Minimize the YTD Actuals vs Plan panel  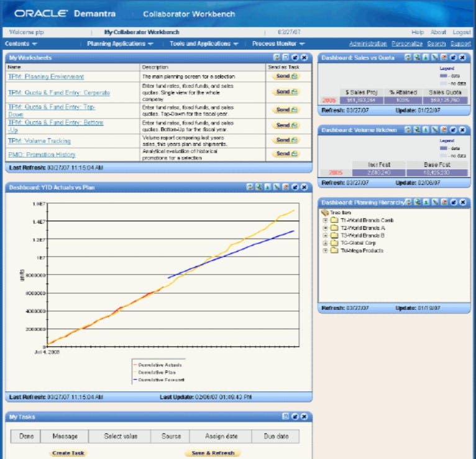[295, 187]
